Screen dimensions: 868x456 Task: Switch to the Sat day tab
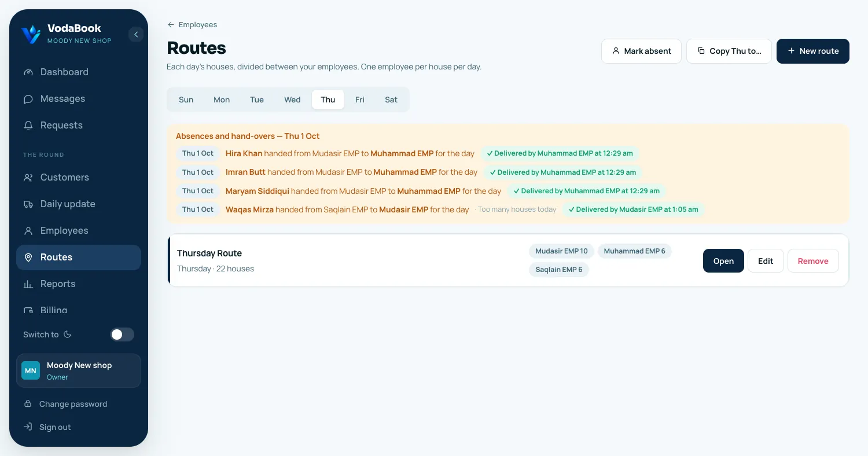pyautogui.click(x=391, y=100)
